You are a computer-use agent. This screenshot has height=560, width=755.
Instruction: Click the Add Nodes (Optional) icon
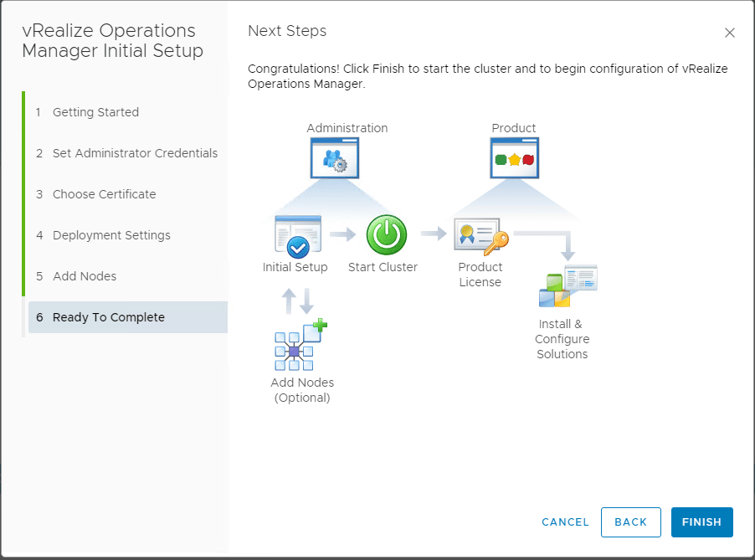[x=300, y=345]
